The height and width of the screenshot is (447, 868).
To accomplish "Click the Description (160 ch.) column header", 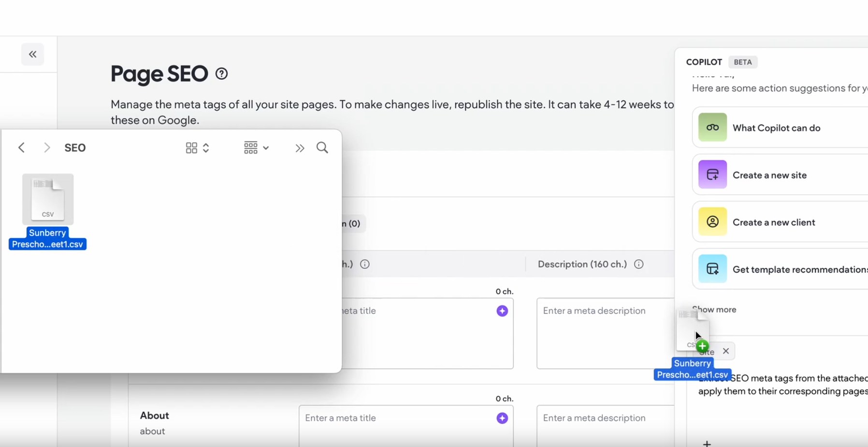I will pyautogui.click(x=582, y=264).
